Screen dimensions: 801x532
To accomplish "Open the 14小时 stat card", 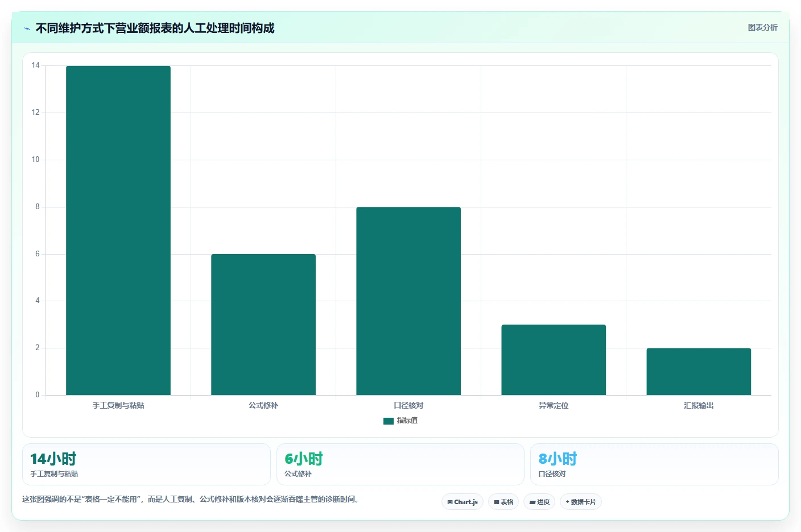I will [146, 464].
